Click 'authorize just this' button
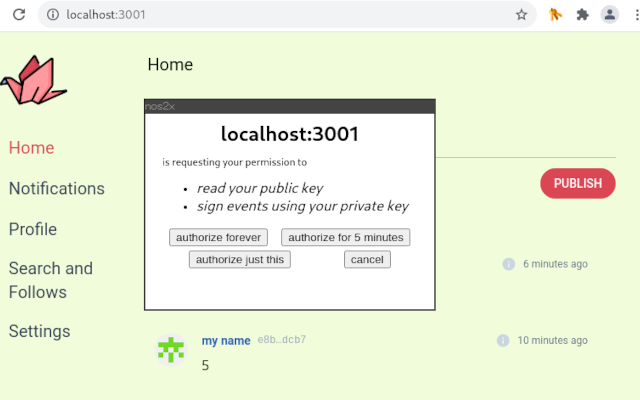The height and width of the screenshot is (400, 640). pyautogui.click(x=240, y=259)
